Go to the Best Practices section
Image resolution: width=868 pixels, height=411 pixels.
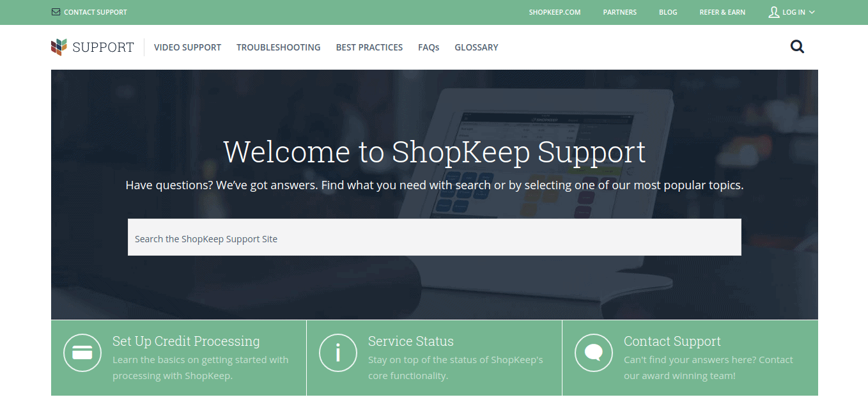[369, 47]
